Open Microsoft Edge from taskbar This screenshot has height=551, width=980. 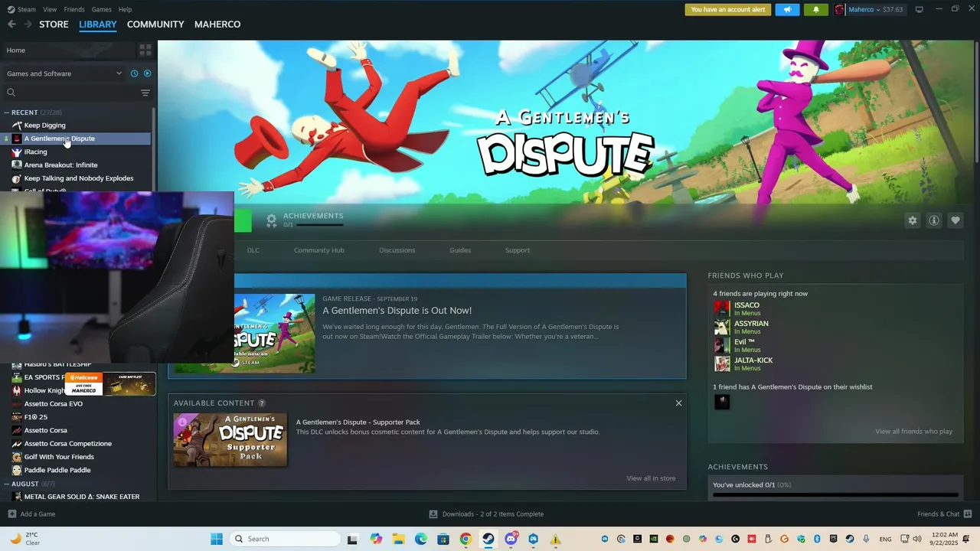pyautogui.click(x=421, y=539)
